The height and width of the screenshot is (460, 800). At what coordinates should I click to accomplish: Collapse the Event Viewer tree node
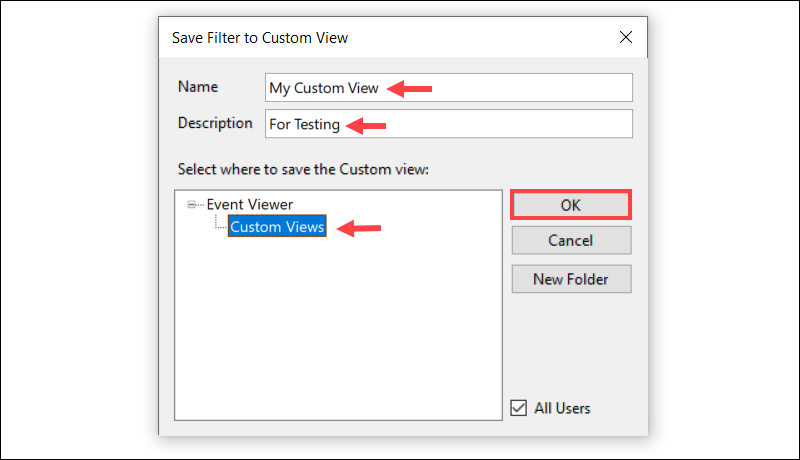tap(191, 205)
